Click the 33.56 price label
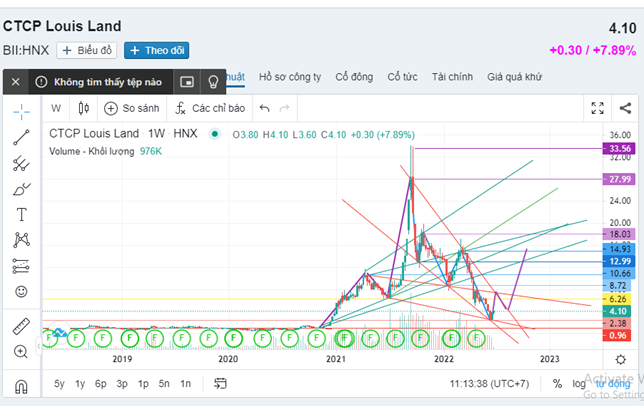Screen dimensions: 644x406 (x=619, y=148)
